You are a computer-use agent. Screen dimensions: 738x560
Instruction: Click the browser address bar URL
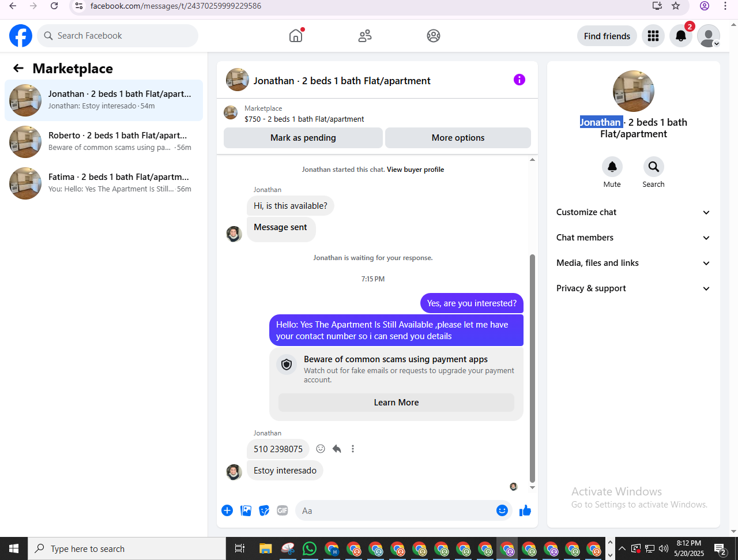(176, 6)
